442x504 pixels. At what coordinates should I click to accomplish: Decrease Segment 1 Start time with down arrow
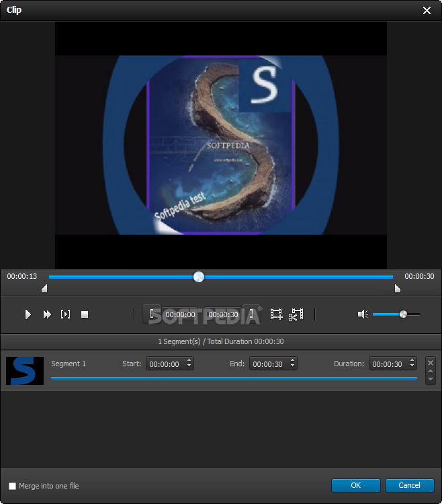point(189,367)
